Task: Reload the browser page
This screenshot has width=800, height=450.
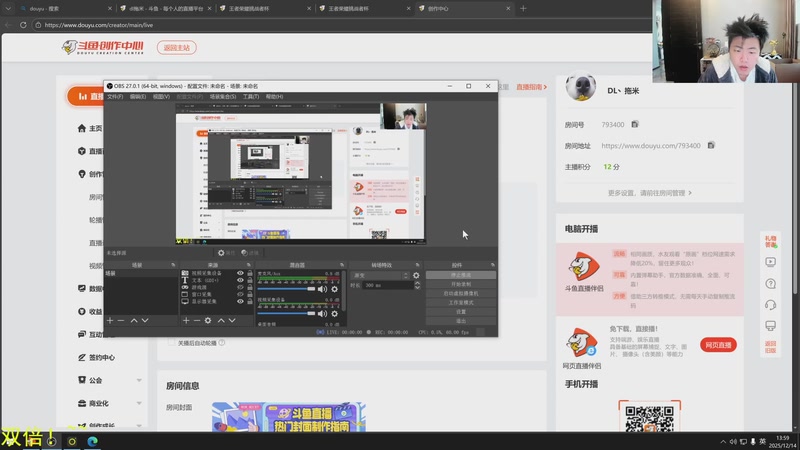Action: pos(23,24)
